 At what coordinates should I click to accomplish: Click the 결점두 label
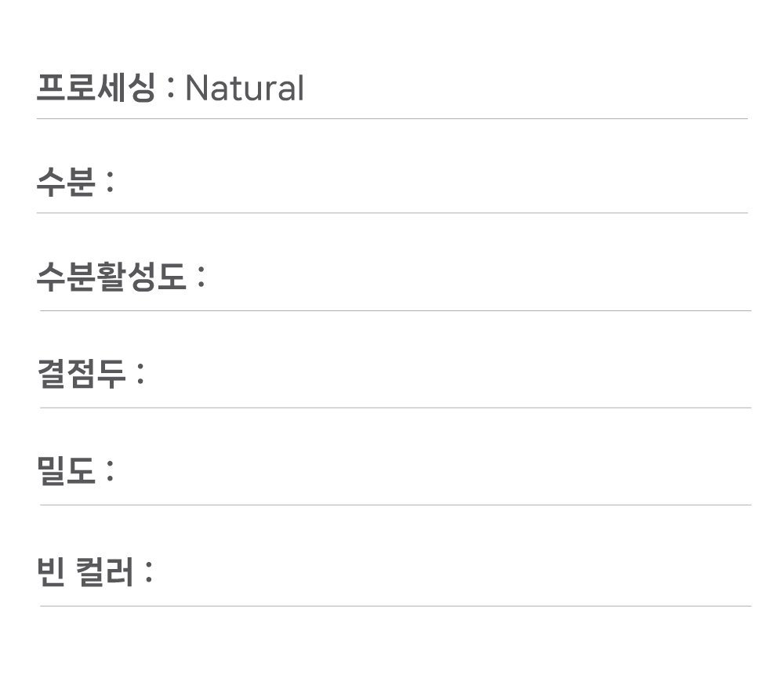(x=82, y=374)
